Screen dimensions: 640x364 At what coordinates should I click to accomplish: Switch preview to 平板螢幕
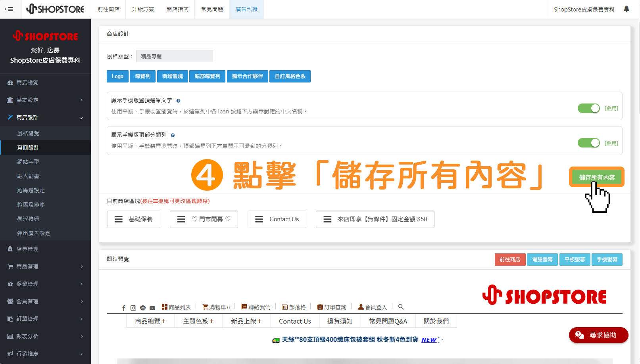(x=575, y=259)
